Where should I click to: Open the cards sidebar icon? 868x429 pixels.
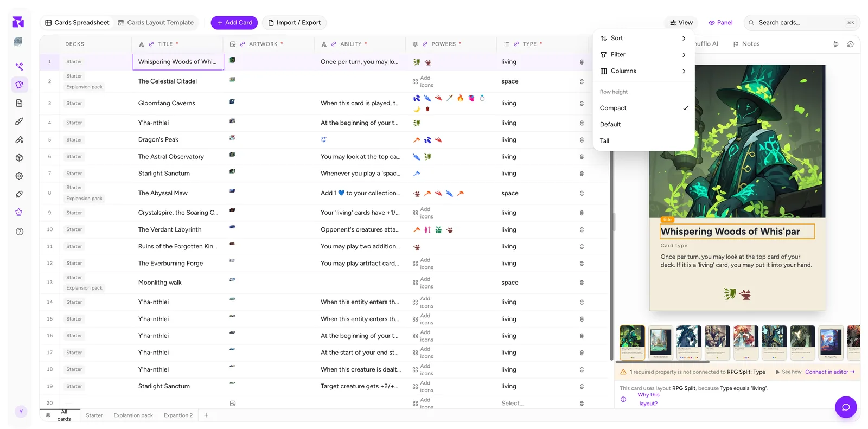pyautogui.click(x=19, y=85)
